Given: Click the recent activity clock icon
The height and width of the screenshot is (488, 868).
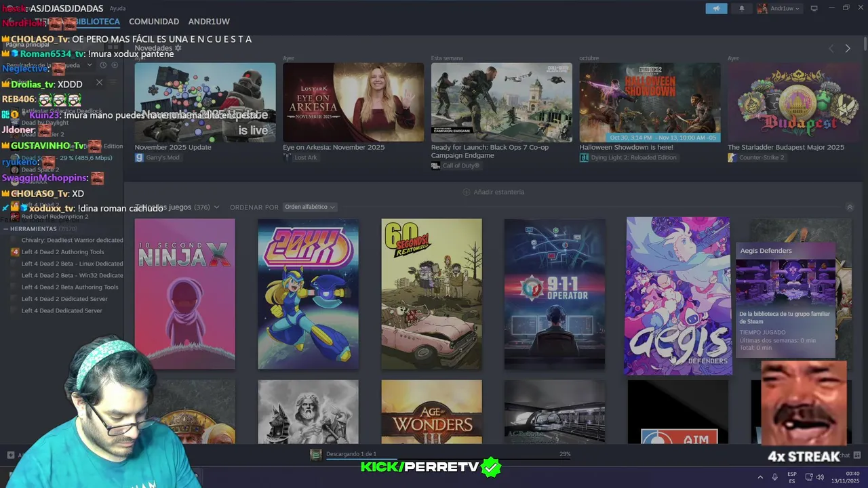Looking at the screenshot, I should point(103,65).
